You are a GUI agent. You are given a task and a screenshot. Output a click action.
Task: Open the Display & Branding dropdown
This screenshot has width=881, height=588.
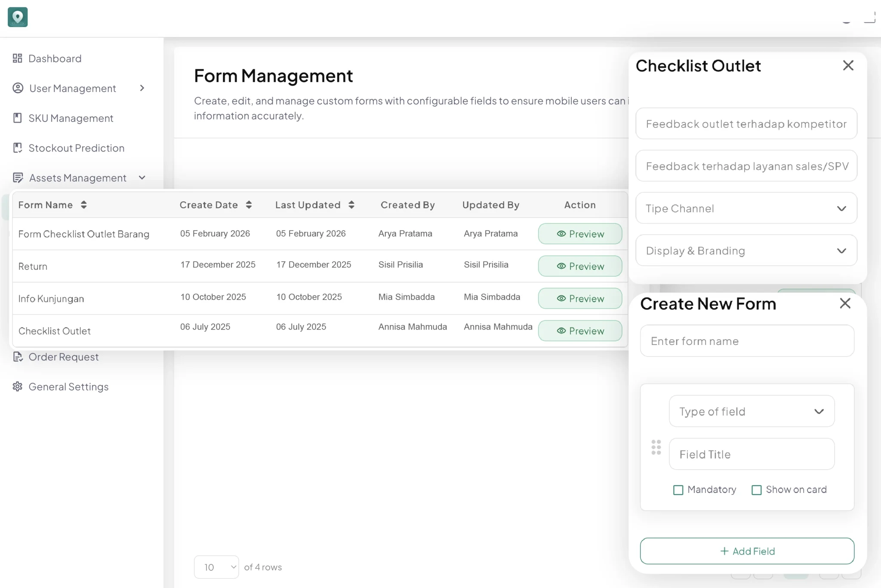tap(746, 250)
